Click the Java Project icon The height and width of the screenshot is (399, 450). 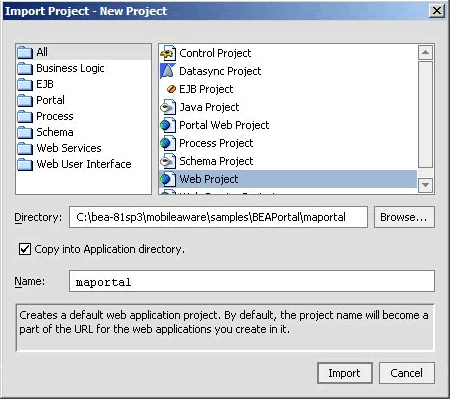(168, 107)
